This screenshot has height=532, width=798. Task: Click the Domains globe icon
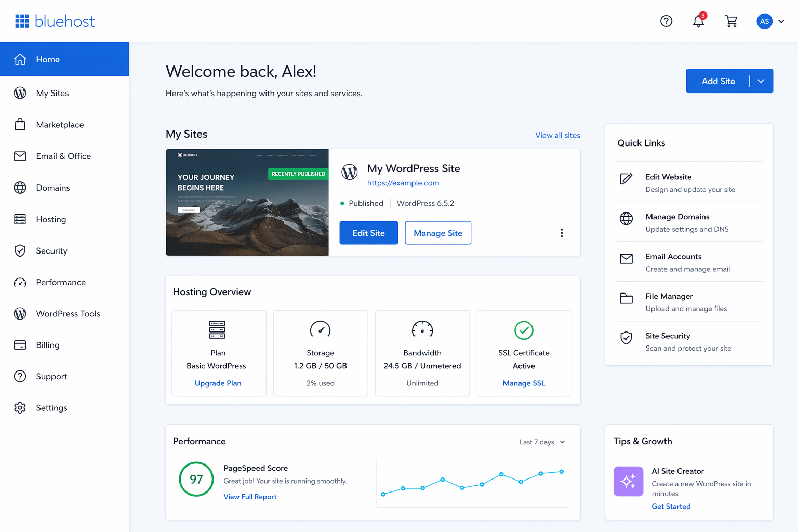(20, 188)
